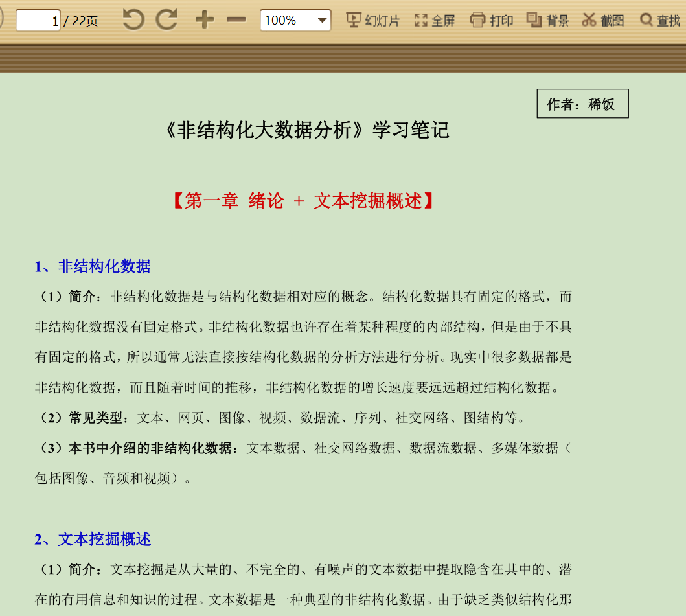Click the rotate clockwise icon

tap(166, 20)
